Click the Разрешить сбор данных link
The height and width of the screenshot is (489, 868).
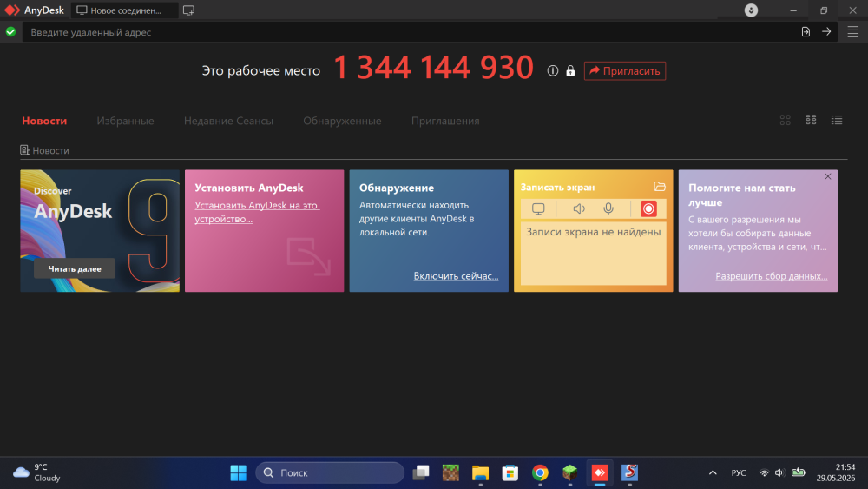pos(772,276)
